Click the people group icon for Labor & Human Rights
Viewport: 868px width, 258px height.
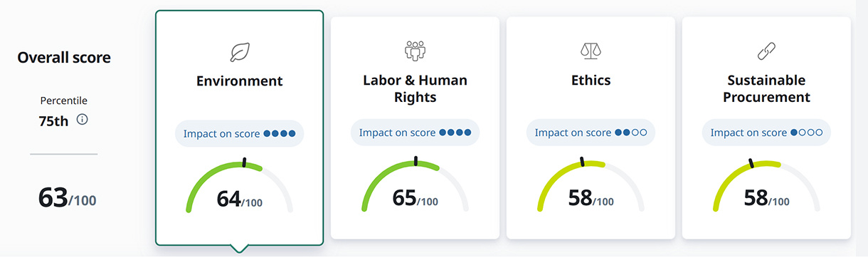[x=415, y=51]
